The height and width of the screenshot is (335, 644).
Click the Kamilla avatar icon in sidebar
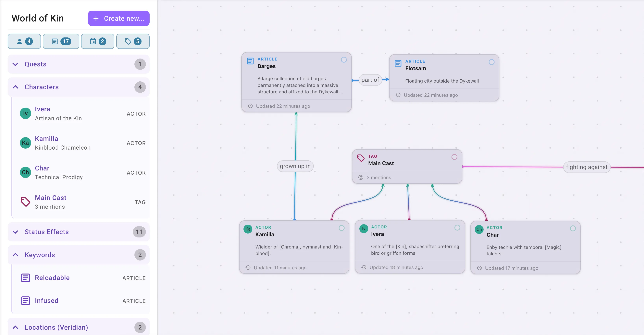pos(25,143)
